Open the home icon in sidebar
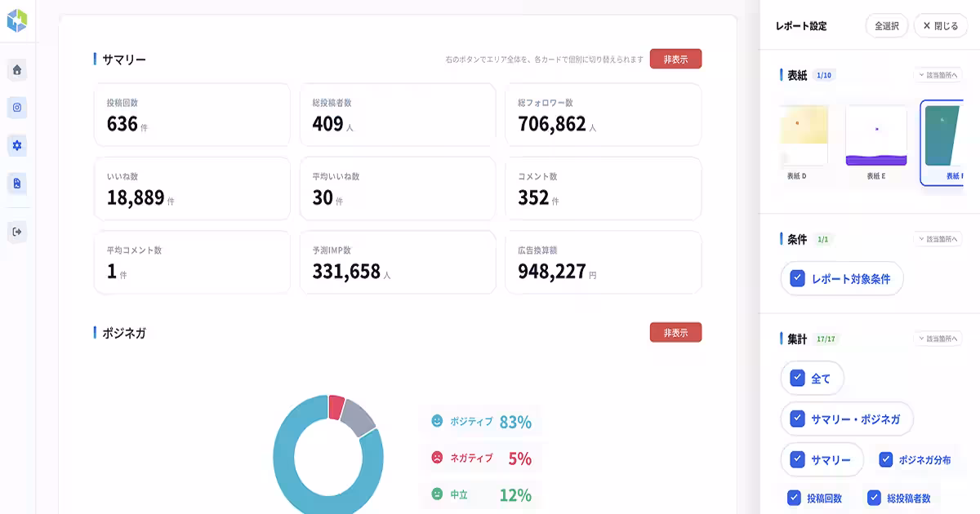Screen dimensions: 980x514 click(17, 70)
